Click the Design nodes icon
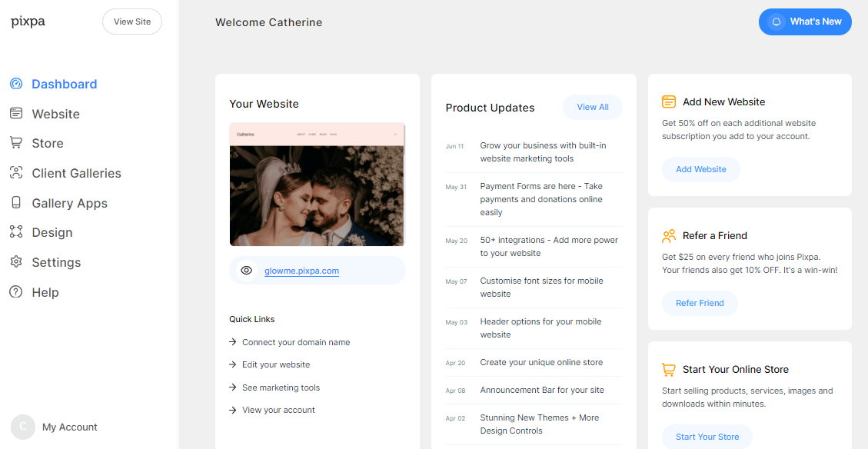Viewport: 868px width, 449px height. 16,232
